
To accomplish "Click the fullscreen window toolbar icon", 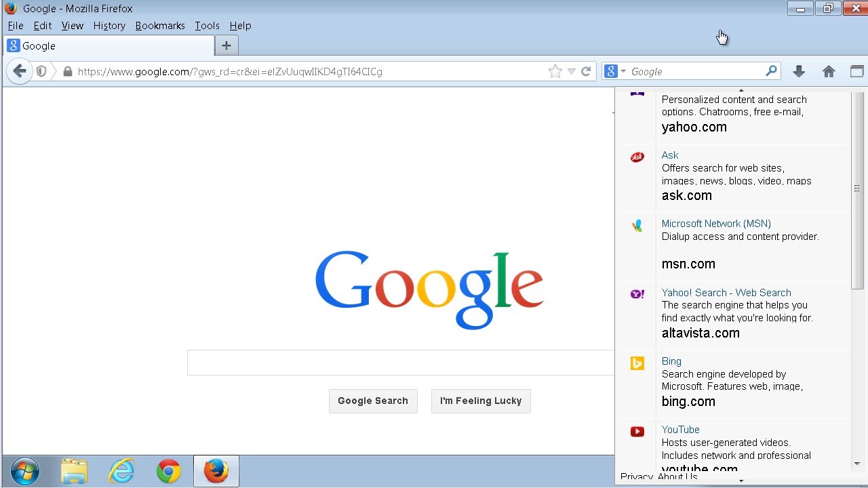I will point(857,71).
